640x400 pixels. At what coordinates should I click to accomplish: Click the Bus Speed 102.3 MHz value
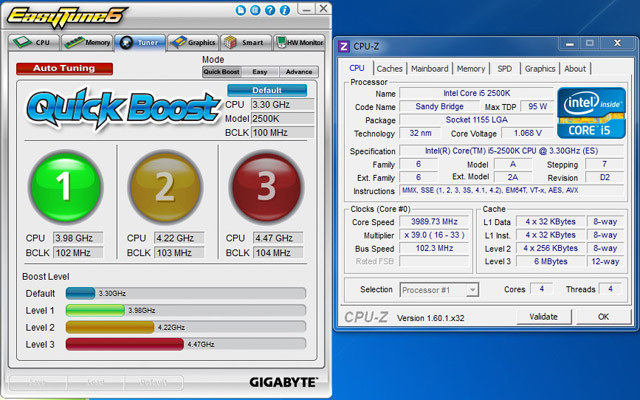tap(434, 248)
